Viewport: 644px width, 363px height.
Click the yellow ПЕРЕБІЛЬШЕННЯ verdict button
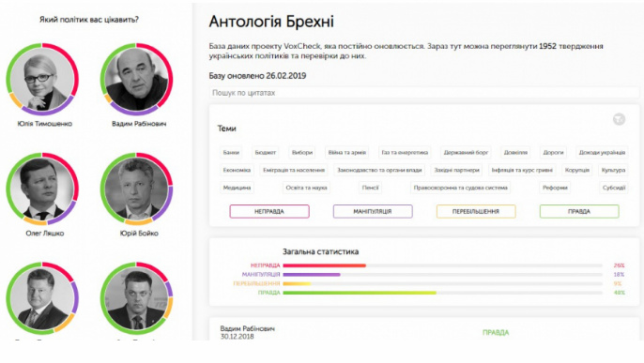pyautogui.click(x=476, y=211)
